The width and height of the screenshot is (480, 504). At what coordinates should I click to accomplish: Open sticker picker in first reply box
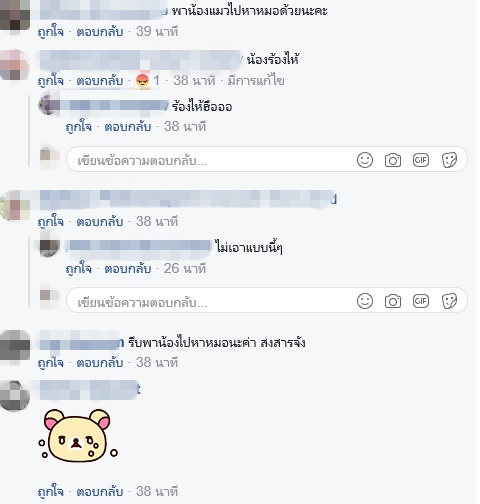pos(449,160)
